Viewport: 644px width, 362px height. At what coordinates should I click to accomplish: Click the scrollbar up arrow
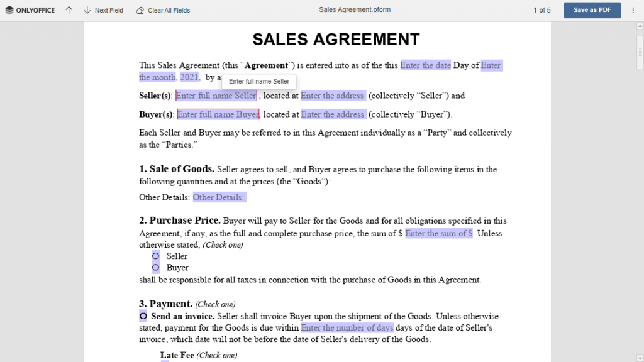pyautogui.click(x=639, y=26)
